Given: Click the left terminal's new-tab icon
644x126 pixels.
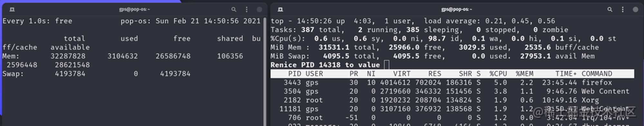Looking at the screenshot, I should [12, 10].
